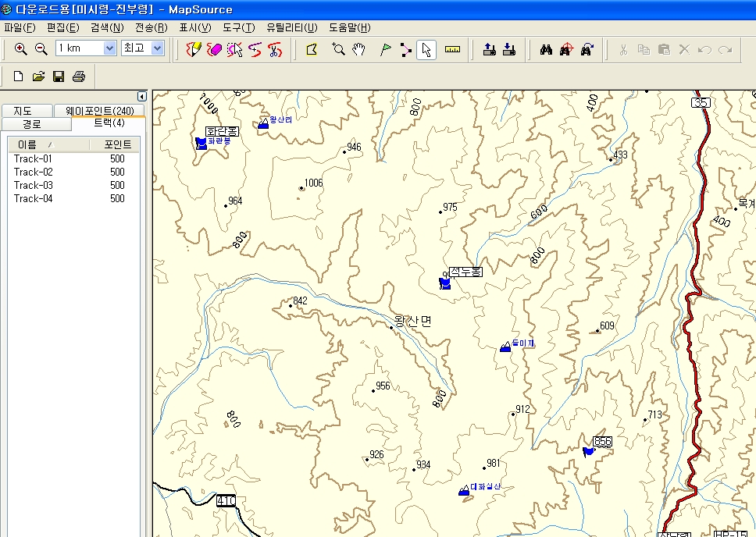Switch to the 웨이포인트(240) tab
756x537 pixels.
click(x=99, y=111)
